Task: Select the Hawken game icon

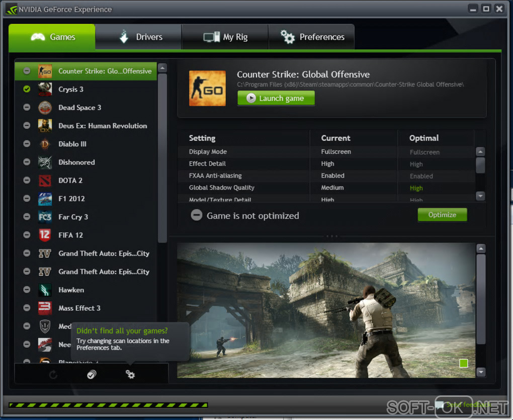Action: [45, 290]
